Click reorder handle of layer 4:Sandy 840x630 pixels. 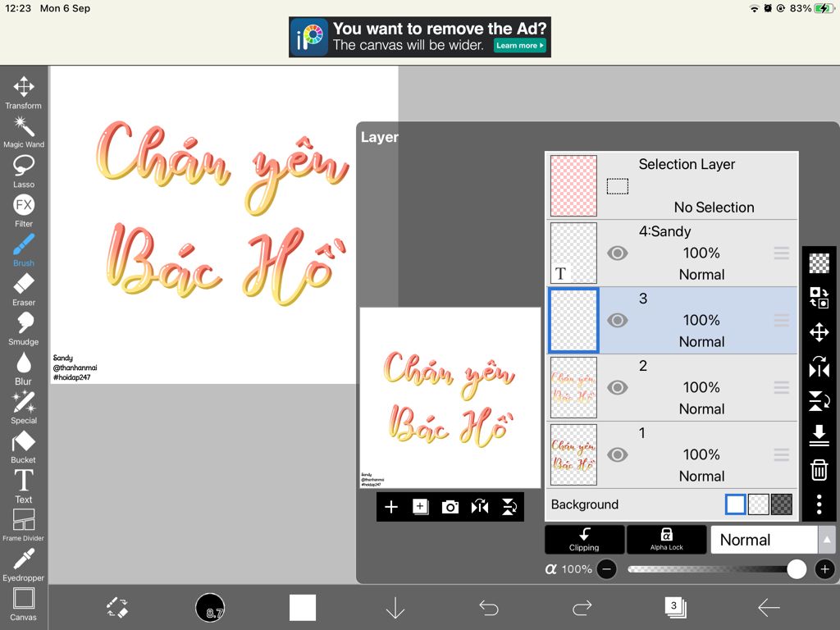(x=782, y=253)
